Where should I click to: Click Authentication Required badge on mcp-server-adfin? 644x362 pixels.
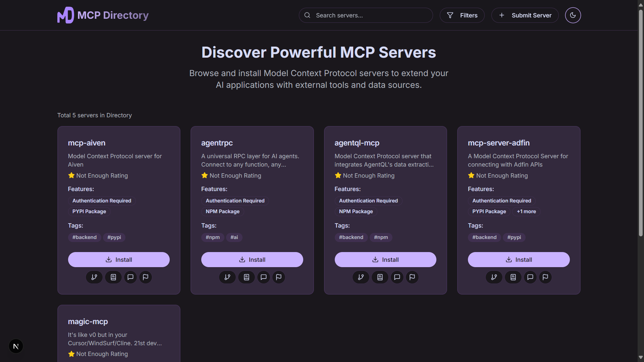point(501,201)
